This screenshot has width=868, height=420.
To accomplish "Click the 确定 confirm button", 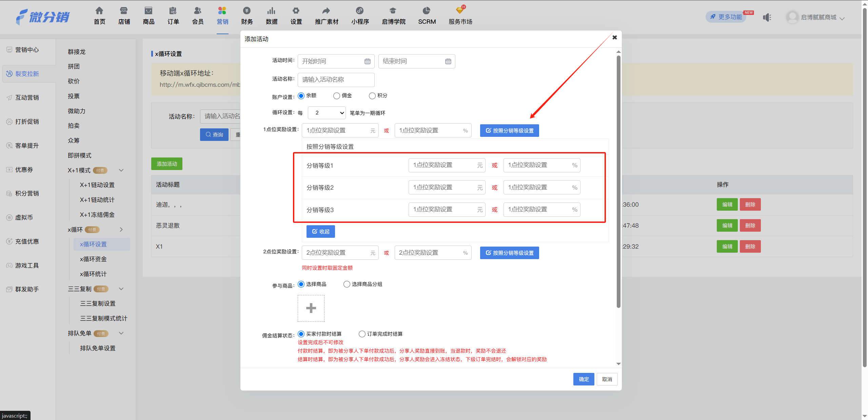I will click(x=584, y=379).
